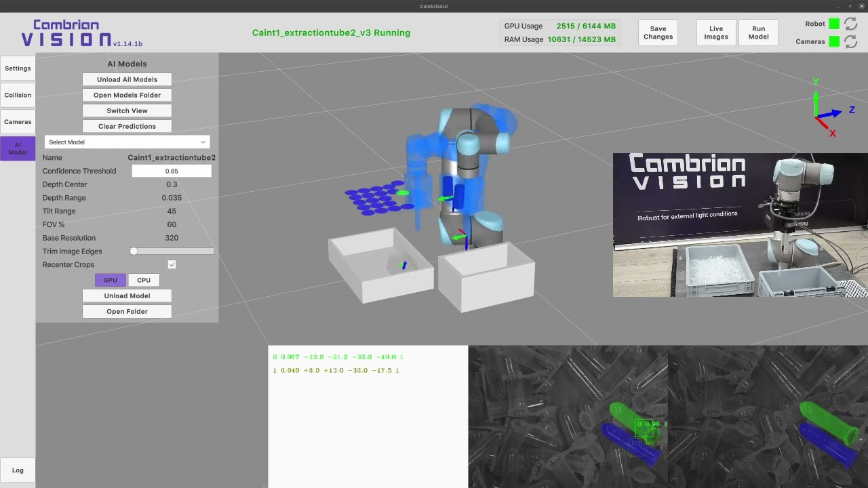Open the Cameras sidebar tab
Screen dimensions: 868x488
pos(18,122)
